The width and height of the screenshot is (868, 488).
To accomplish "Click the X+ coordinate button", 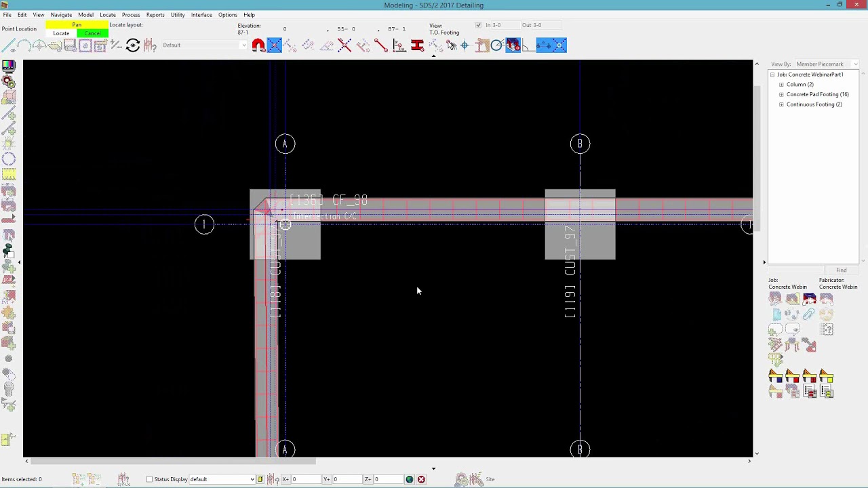I will point(286,479).
